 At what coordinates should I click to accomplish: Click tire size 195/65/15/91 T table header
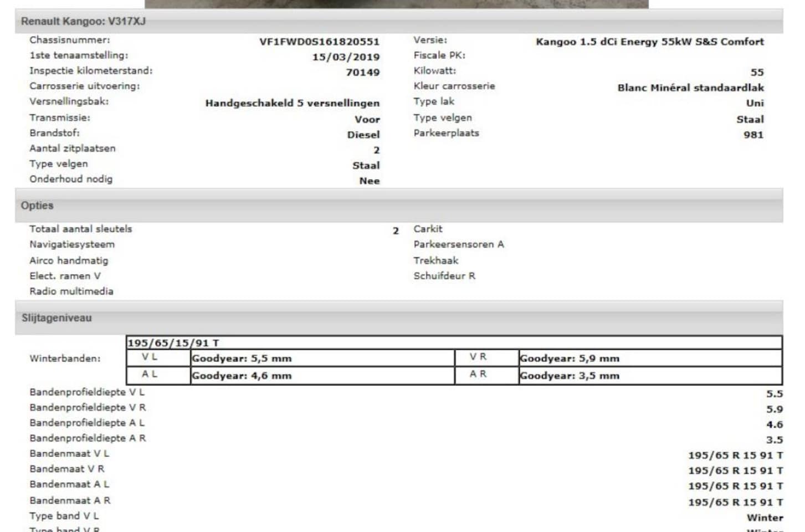pyautogui.click(x=173, y=343)
